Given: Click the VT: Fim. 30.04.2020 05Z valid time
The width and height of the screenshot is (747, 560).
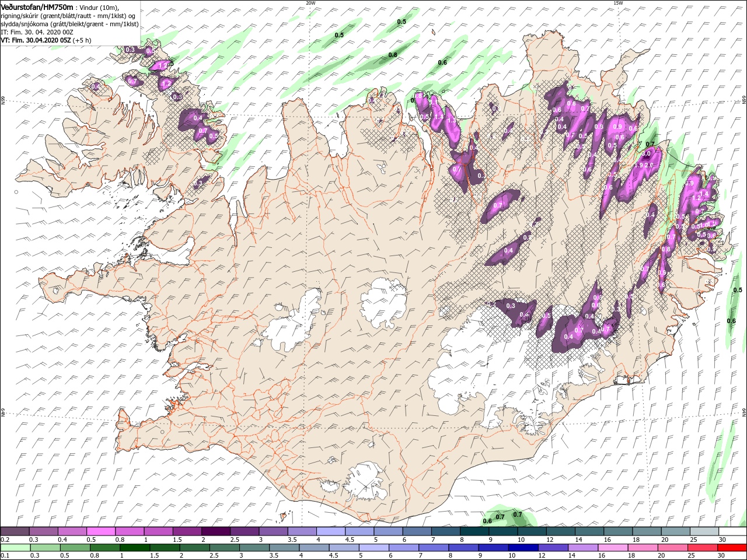Looking at the screenshot, I should pos(36,40).
